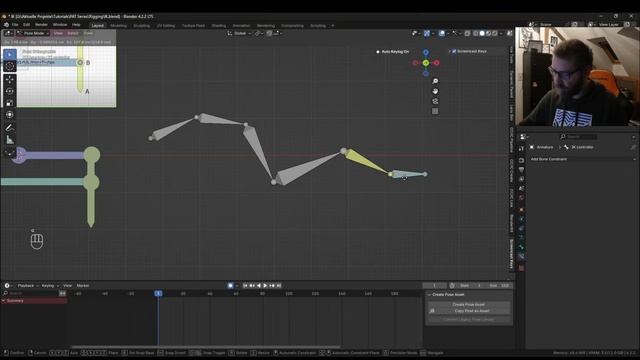Open the timeline Marker menu
This screenshot has width=640, height=360.
coord(83,286)
